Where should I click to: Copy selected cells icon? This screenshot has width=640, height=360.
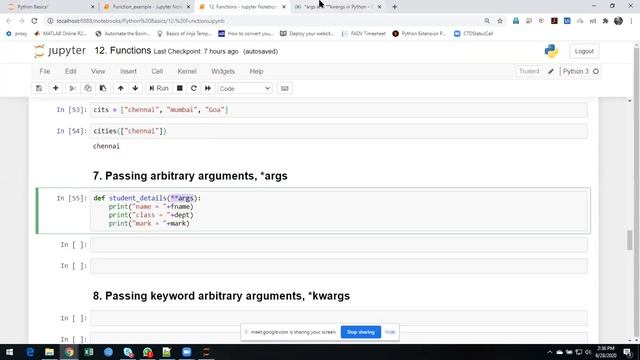point(88,88)
